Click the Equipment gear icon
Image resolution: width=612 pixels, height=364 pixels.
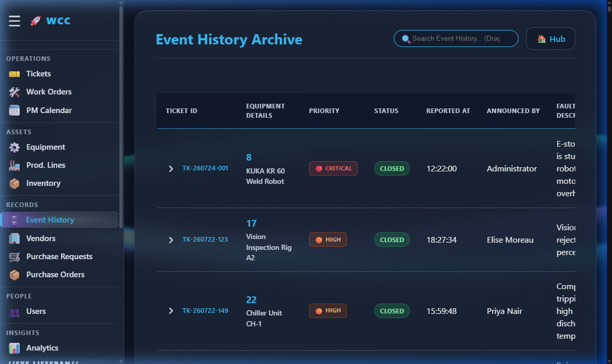[14, 147]
